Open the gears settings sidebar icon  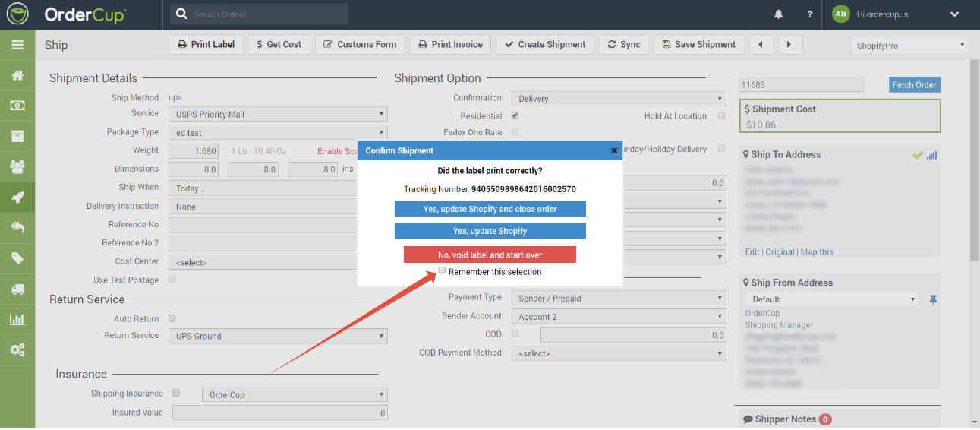pos(17,350)
